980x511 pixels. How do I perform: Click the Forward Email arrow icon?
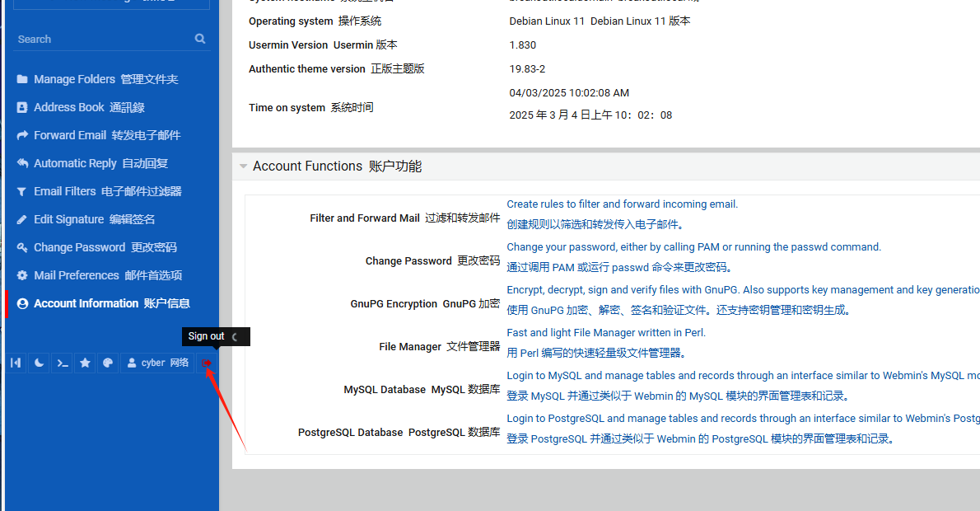[22, 135]
